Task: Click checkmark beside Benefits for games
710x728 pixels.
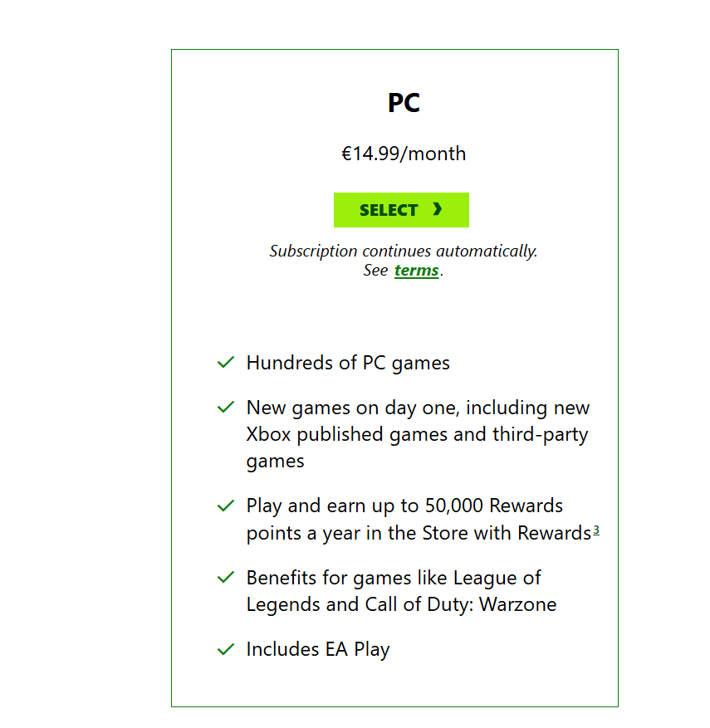Action: coord(225,577)
